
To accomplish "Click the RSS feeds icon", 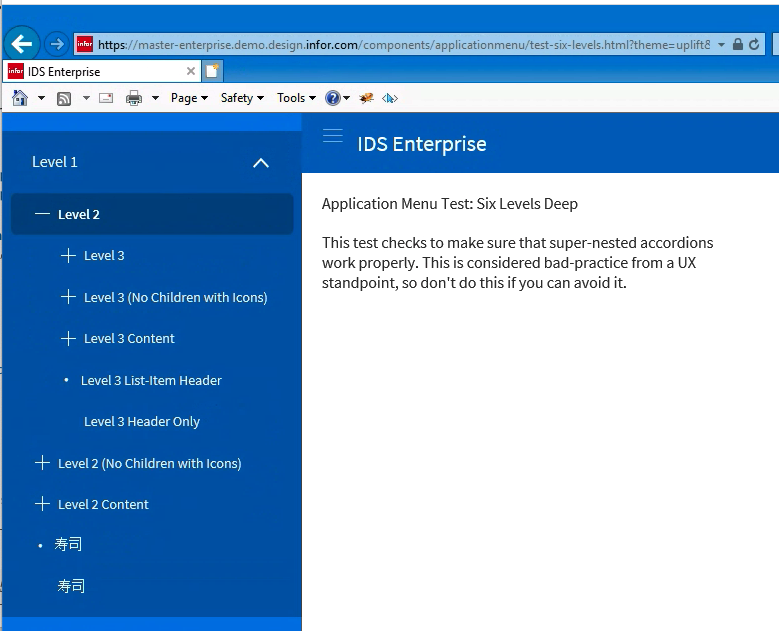I will click(x=64, y=98).
